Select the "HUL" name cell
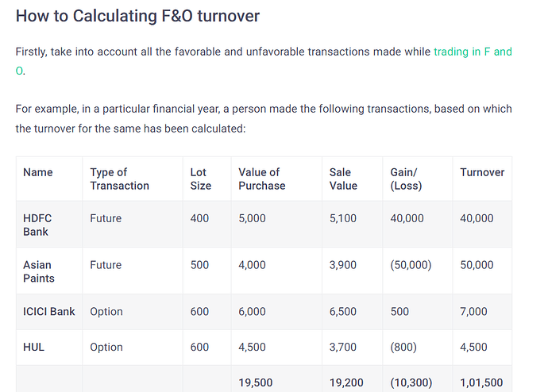 point(34,347)
